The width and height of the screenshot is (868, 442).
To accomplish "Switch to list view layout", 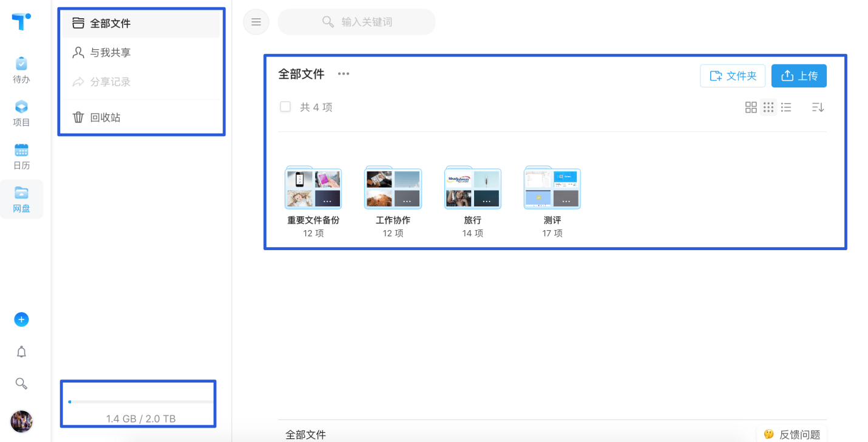I will [x=786, y=107].
